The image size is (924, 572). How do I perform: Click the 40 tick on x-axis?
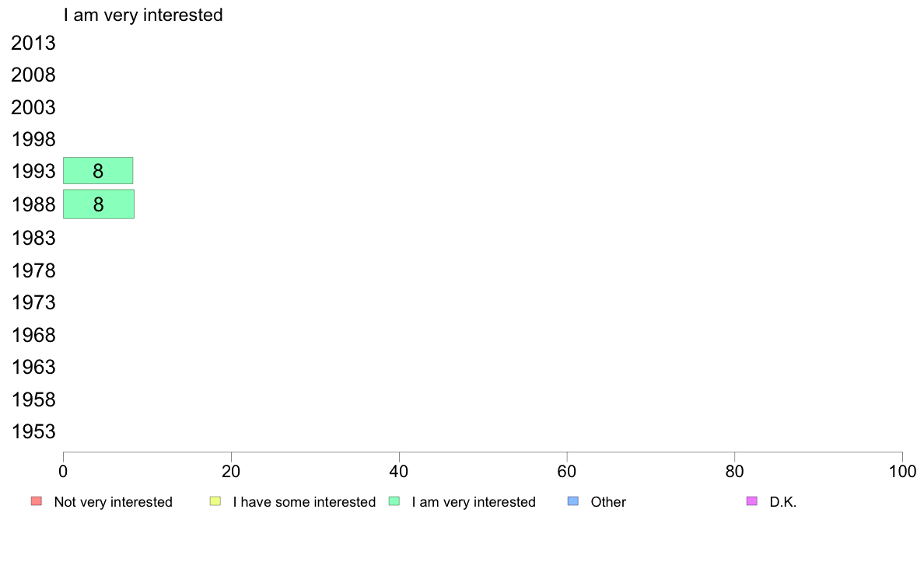(399, 471)
